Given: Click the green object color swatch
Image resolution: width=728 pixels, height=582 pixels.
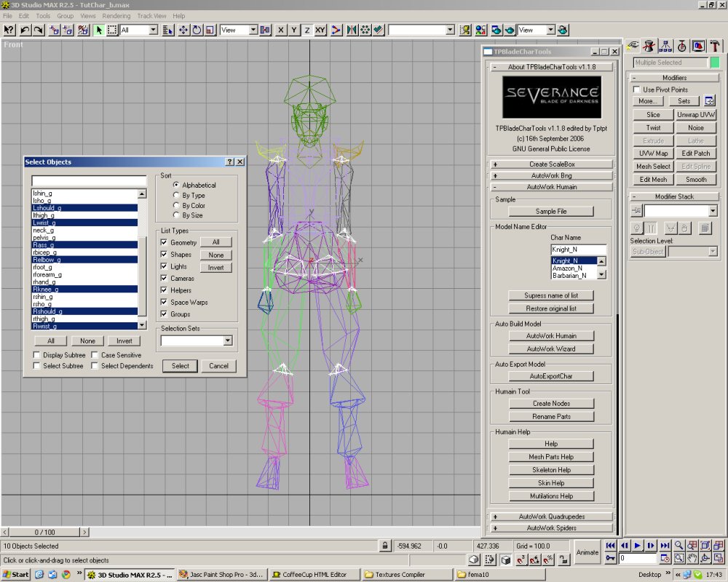Looking at the screenshot, I should click(x=715, y=62).
